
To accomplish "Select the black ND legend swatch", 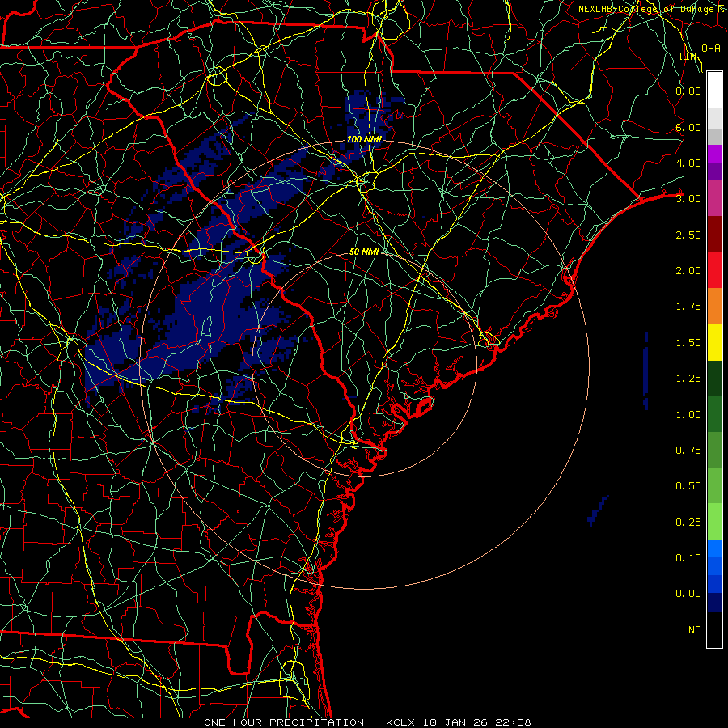I will click(x=714, y=629).
